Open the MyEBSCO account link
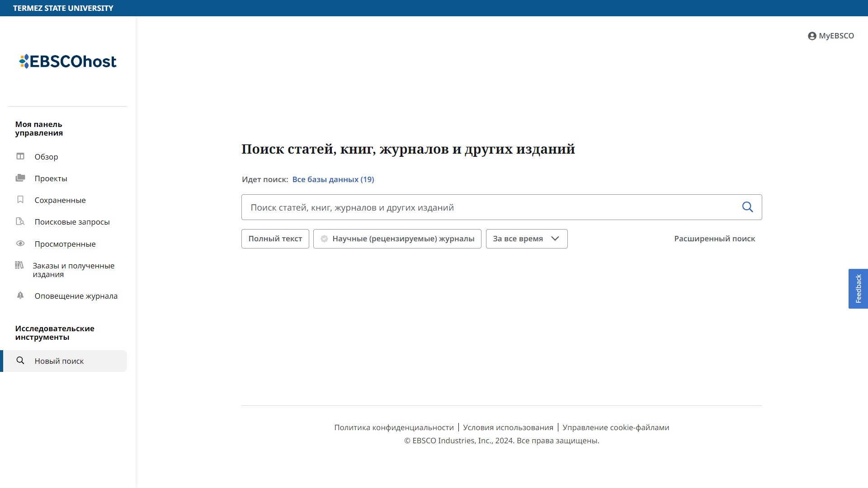 [x=831, y=36]
